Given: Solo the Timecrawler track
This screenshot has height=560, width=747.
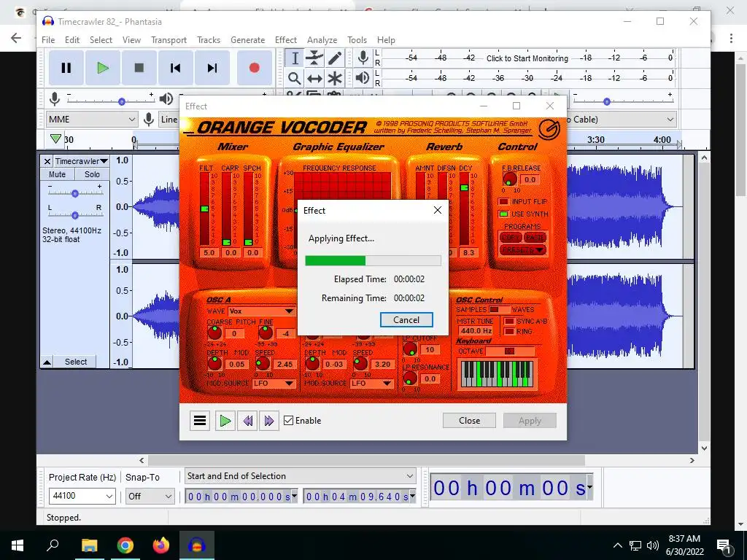Looking at the screenshot, I should 92,174.
